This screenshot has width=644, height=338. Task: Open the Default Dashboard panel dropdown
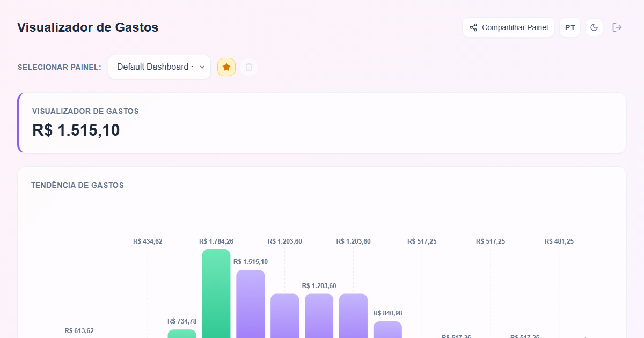tap(159, 67)
